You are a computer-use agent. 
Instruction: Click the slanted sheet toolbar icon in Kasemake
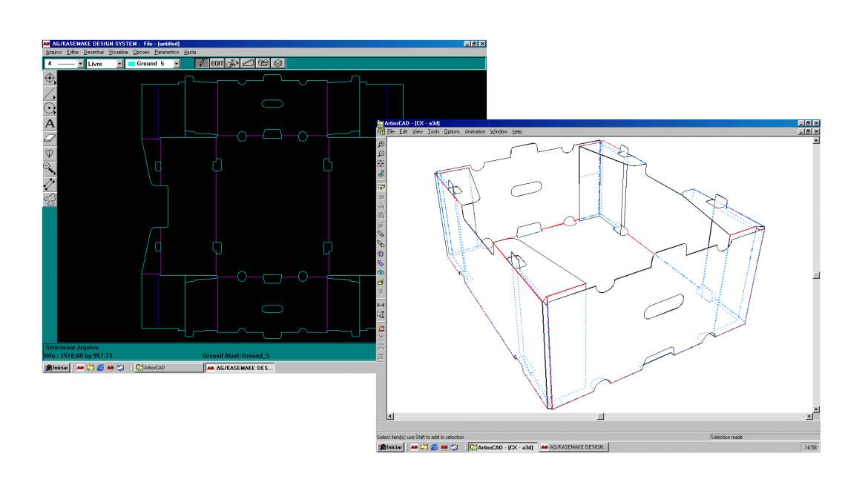(248, 63)
